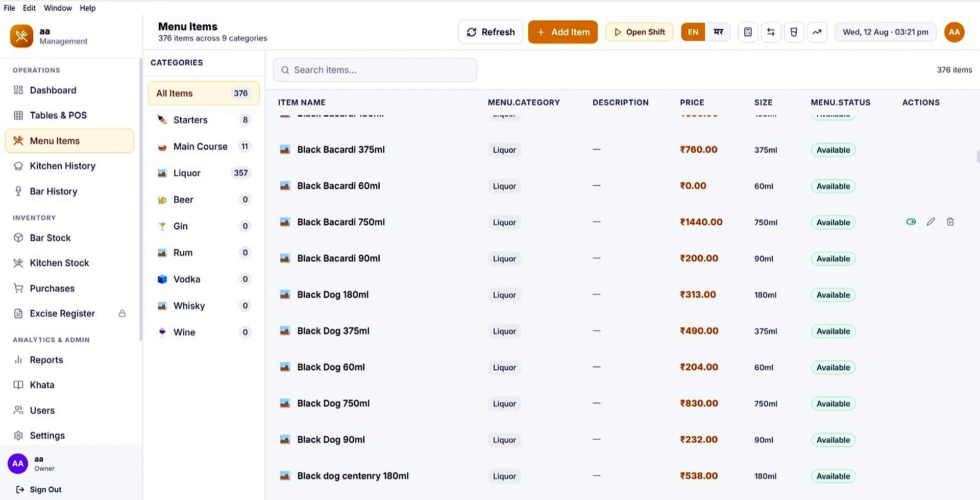This screenshot has width=980, height=500.
Task: Open Purchases page
Action: click(69, 288)
